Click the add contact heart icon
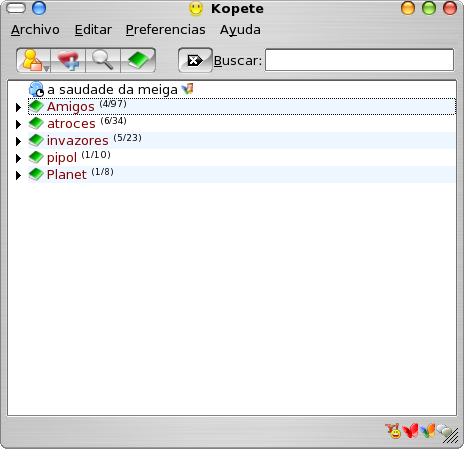This screenshot has height=449, width=464. coord(68,60)
